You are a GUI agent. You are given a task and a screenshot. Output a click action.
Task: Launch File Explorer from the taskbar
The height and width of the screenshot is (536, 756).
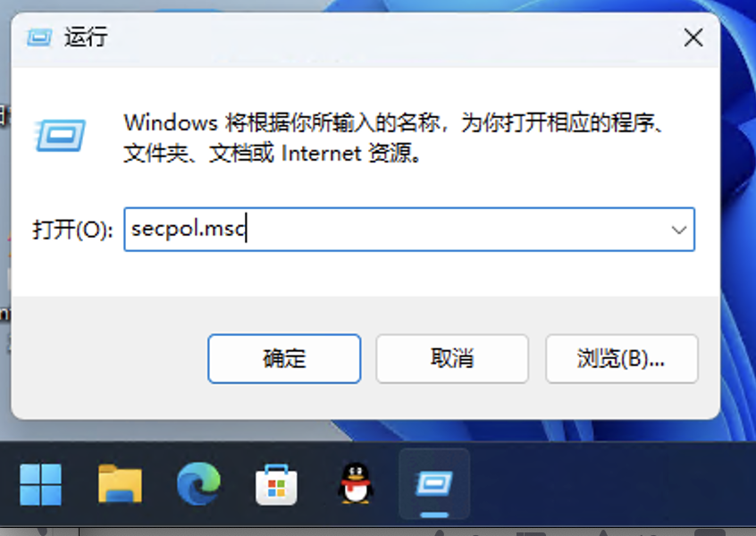click(120, 484)
